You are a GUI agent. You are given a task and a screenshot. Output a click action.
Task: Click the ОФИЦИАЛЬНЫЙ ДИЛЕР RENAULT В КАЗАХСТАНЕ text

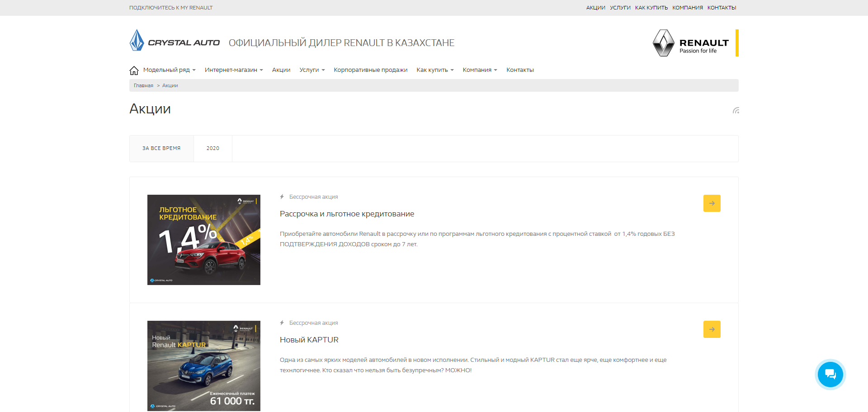click(x=341, y=43)
